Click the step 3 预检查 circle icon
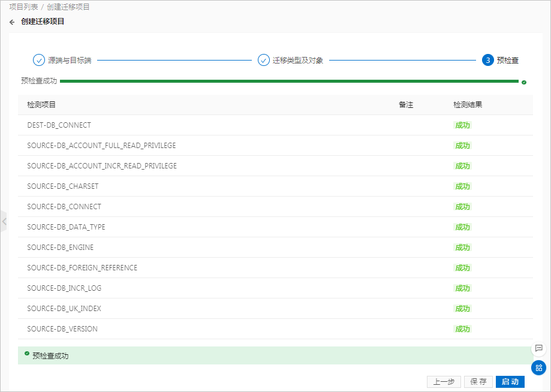Screen dimensions: 551x392 pyautogui.click(x=487, y=60)
